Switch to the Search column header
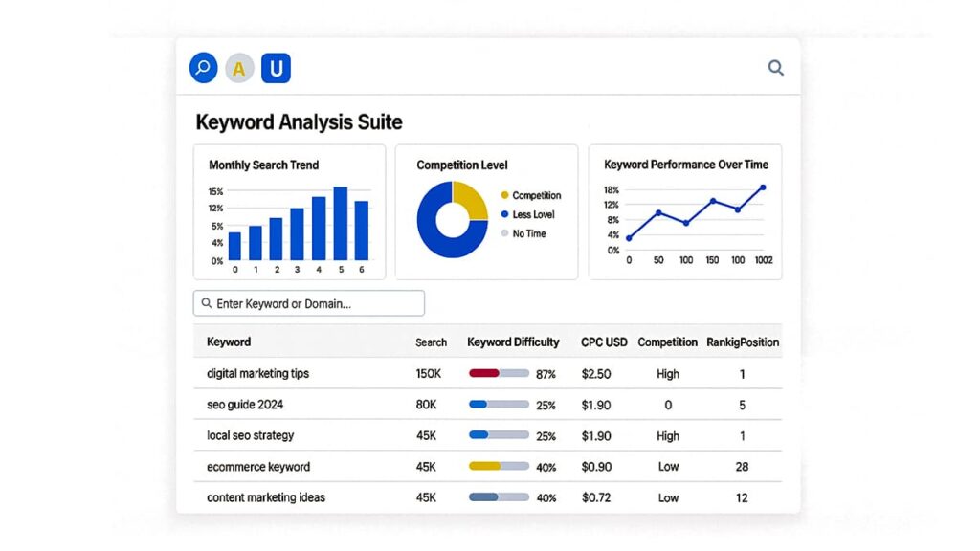Screen dimensions: 980x551 [x=432, y=342]
